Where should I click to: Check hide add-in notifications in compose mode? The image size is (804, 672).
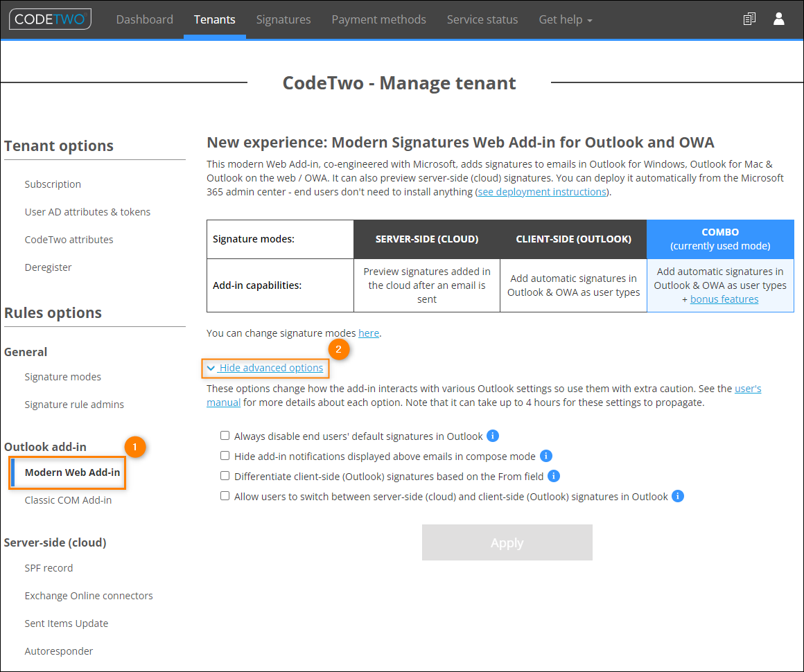point(225,455)
